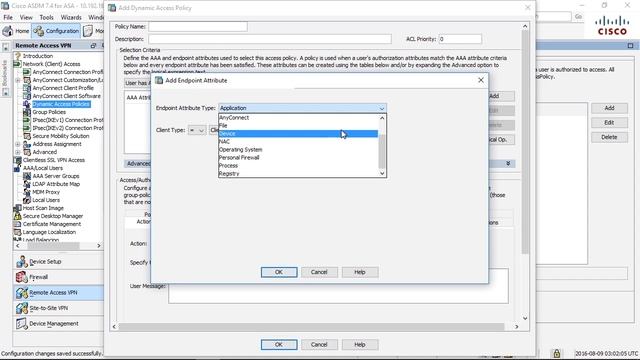Open Language Localization item

pyautogui.click(x=49, y=232)
